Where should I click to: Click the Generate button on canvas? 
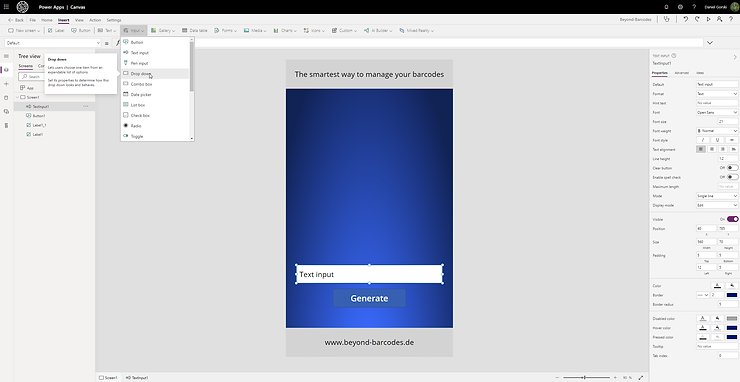369,298
